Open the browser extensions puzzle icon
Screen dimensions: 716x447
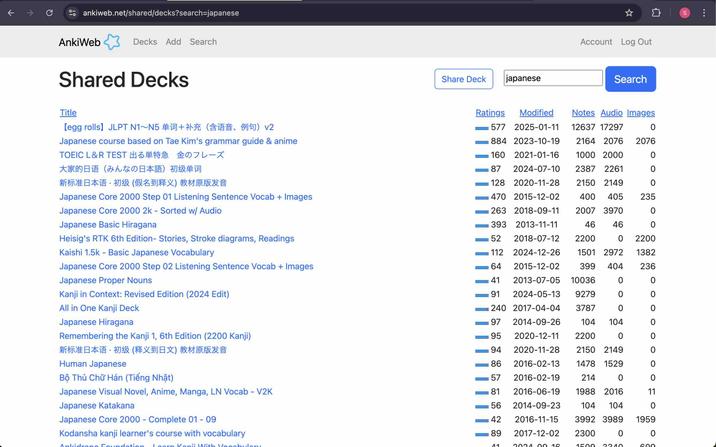[657, 13]
